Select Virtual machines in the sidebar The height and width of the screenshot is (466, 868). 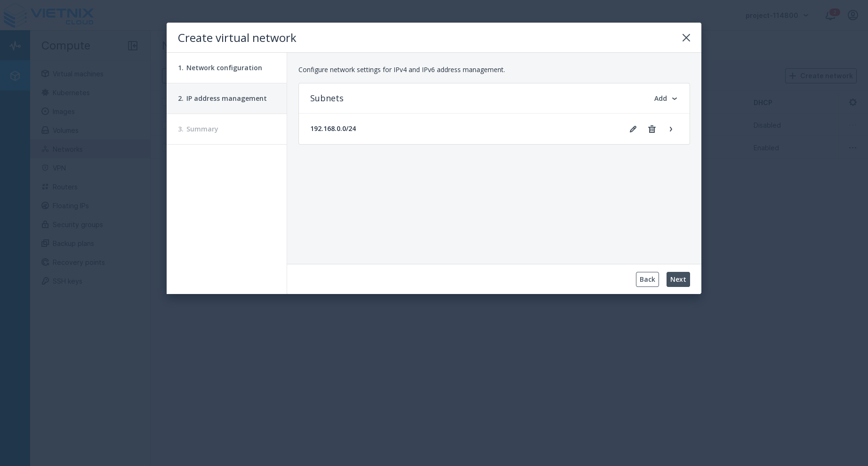click(x=78, y=74)
